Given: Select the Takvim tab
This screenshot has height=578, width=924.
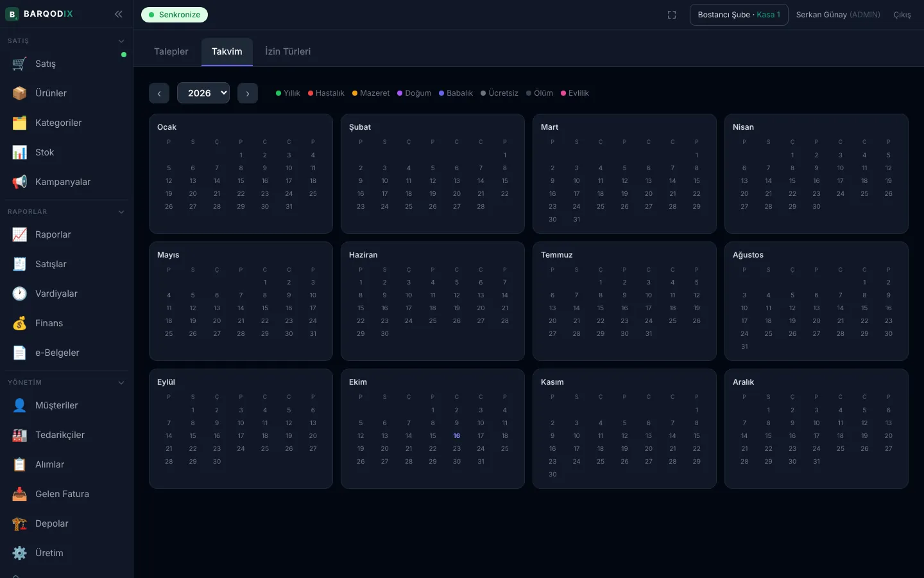Looking at the screenshot, I should (227, 51).
